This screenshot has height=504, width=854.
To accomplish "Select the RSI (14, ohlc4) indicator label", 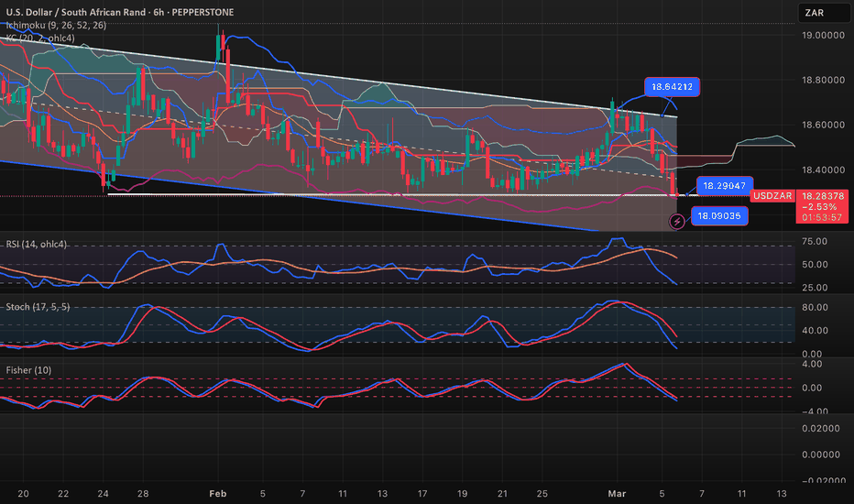I will click(x=36, y=244).
